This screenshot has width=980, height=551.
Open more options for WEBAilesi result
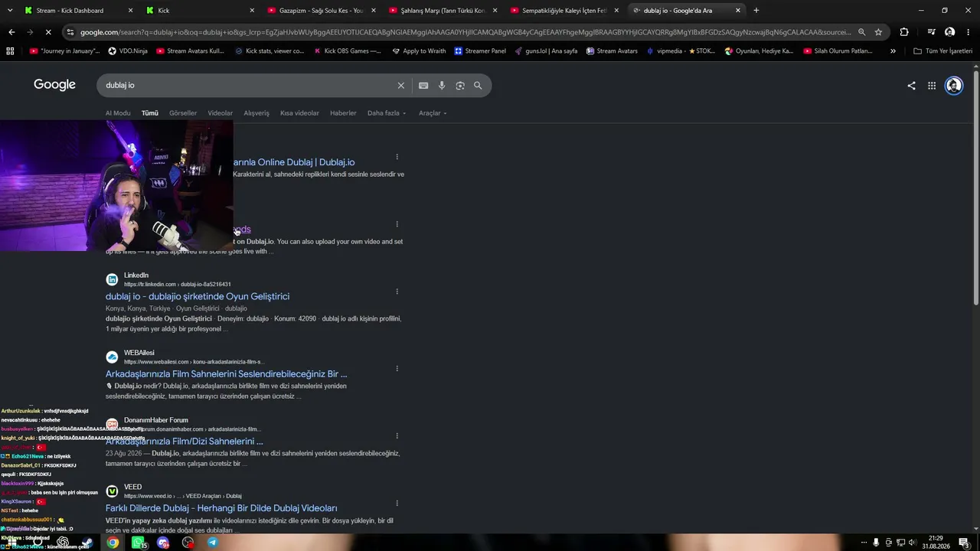tap(397, 369)
